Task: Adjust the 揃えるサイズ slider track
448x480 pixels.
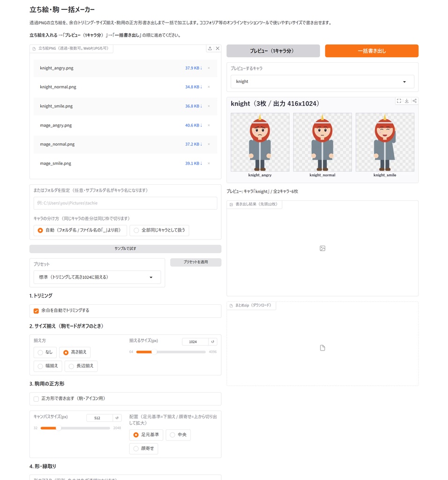Action: point(171,352)
